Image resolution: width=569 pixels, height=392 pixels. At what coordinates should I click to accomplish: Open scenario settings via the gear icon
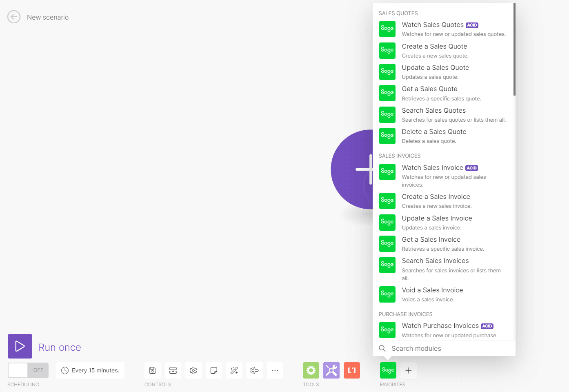point(193,370)
